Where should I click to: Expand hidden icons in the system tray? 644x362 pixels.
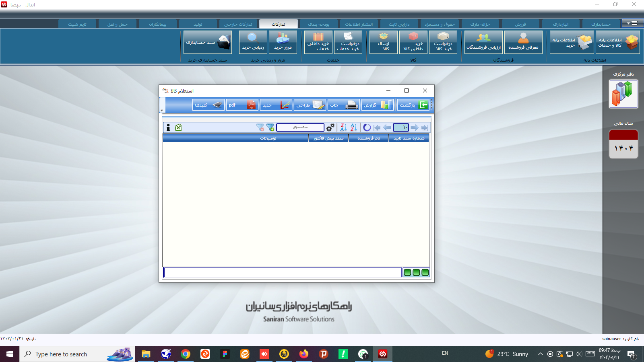(x=540, y=354)
